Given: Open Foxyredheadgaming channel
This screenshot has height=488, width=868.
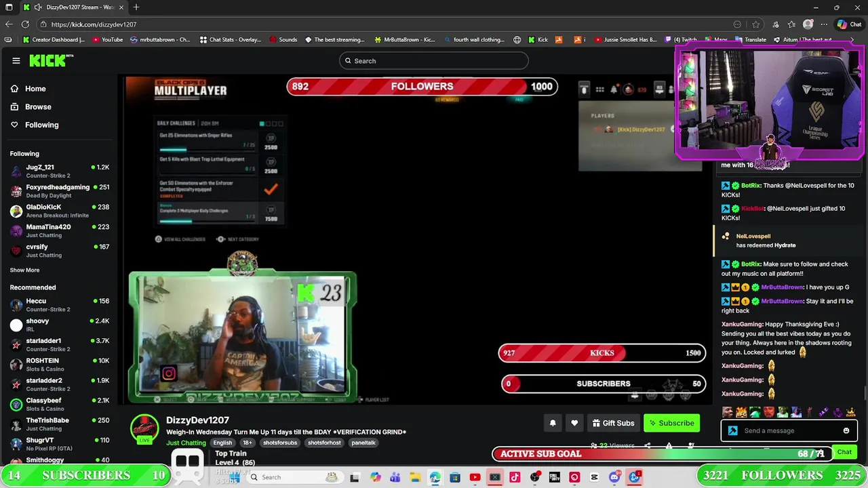Looking at the screenshot, I should [x=59, y=191].
